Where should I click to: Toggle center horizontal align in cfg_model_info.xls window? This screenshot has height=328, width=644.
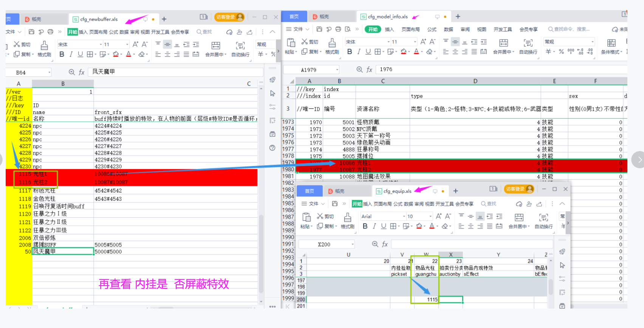pyautogui.click(x=455, y=52)
